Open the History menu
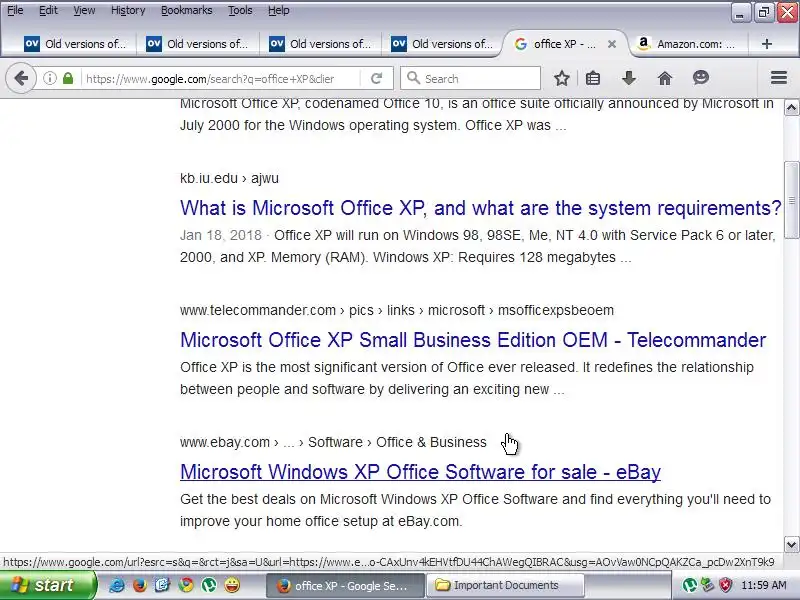Screen dimensions: 800x600 (128, 10)
